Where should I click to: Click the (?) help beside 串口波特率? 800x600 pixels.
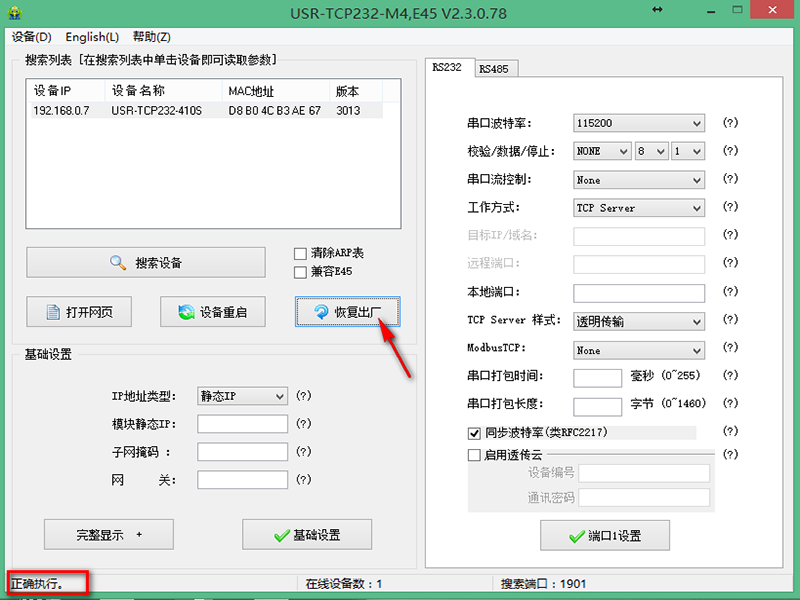pos(730,123)
